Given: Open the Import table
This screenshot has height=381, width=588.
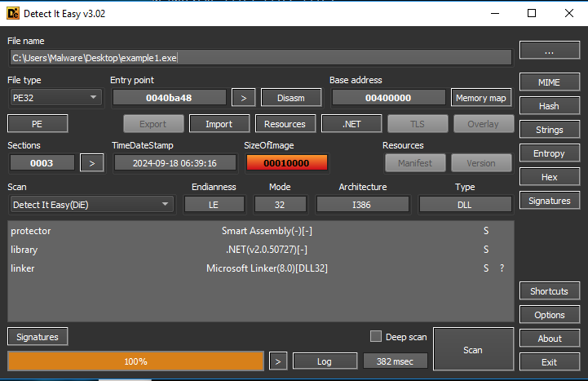Looking at the screenshot, I should 219,124.
